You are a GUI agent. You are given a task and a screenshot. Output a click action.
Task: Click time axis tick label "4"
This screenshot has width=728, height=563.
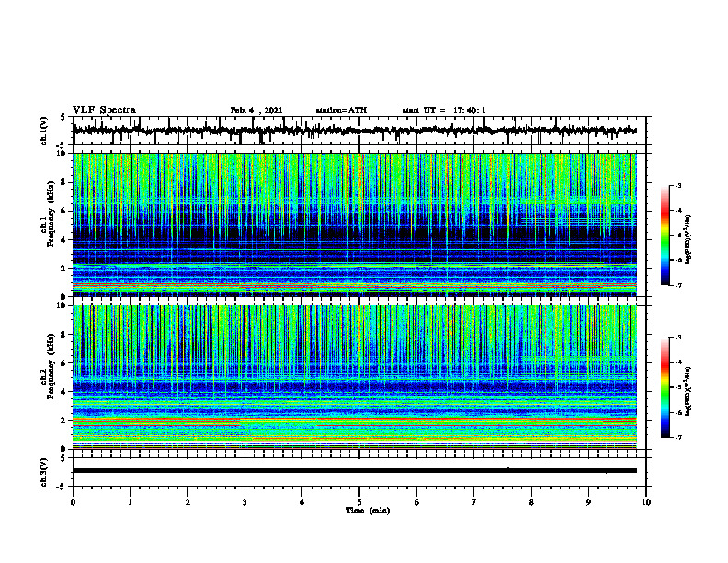pos(302,502)
